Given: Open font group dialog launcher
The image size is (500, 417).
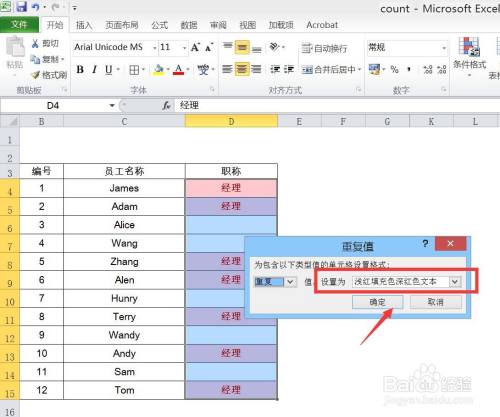Looking at the screenshot, I should 212,89.
